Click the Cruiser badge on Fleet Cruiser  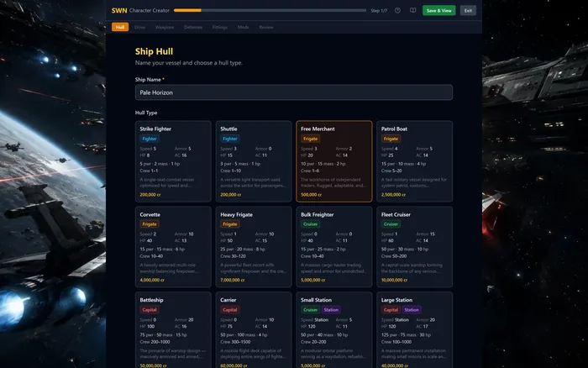tap(391, 224)
